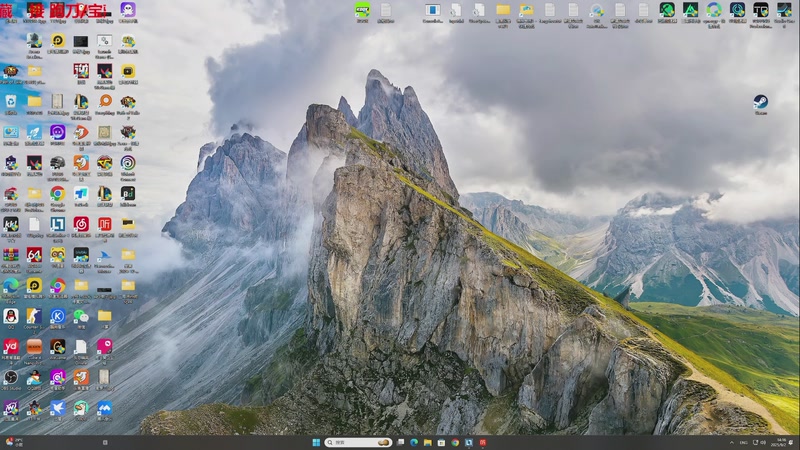This screenshot has width=800, height=450.
Task: Expand the hidden system tray icons
Action: [x=732, y=442]
